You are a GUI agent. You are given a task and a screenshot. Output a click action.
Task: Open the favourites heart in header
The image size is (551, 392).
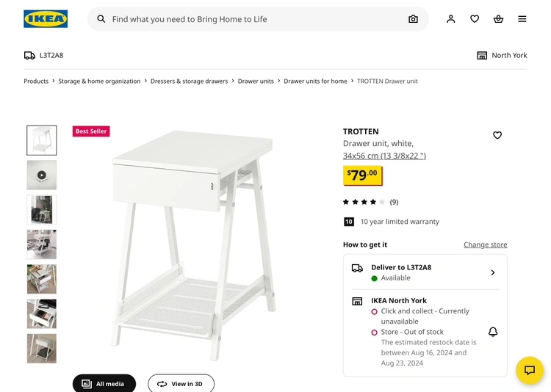[x=475, y=19]
